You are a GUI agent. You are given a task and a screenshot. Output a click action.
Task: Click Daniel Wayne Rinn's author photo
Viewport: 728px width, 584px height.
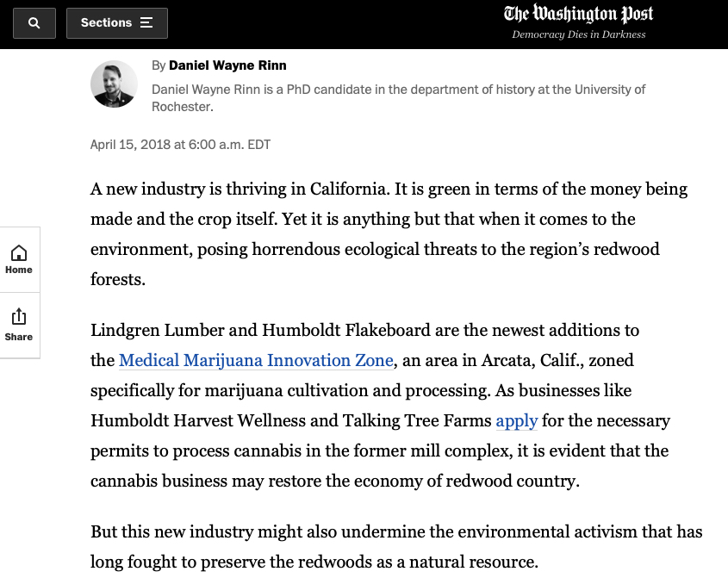[x=114, y=84]
